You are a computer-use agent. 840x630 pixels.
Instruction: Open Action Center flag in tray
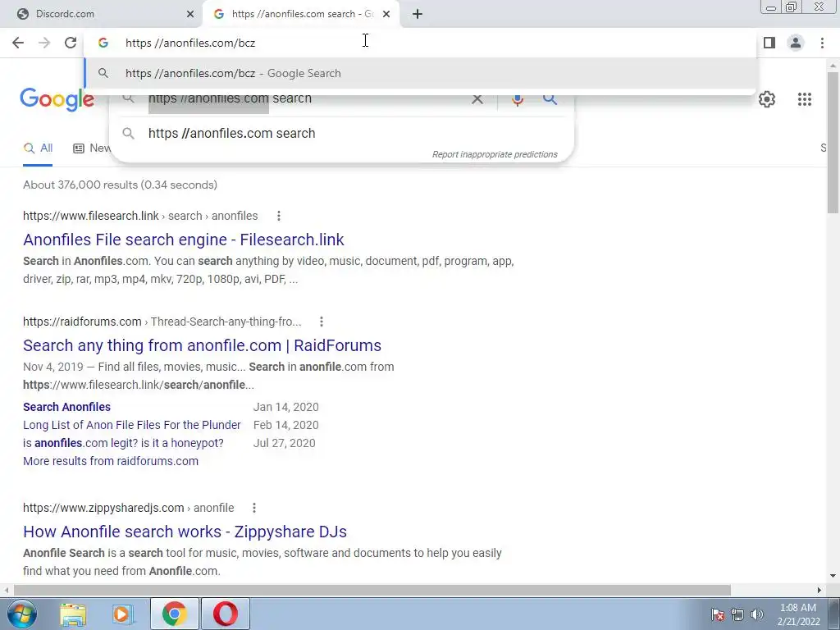click(x=718, y=614)
